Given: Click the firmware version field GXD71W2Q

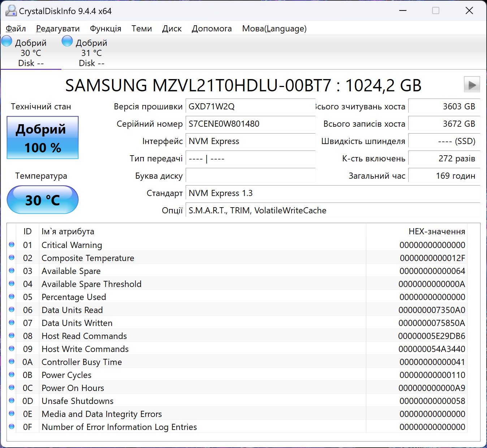Looking at the screenshot, I should coord(251,106).
